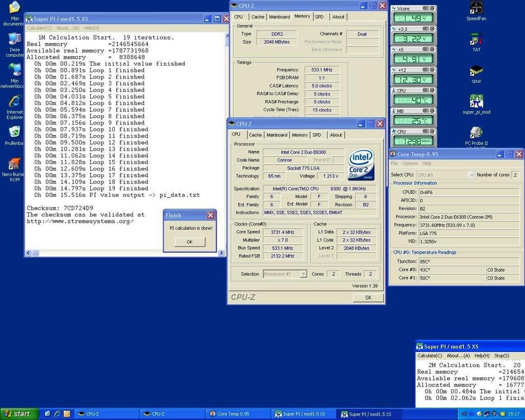Open the Options menu in Core Temp
The image size is (525, 420).
coord(410,164)
